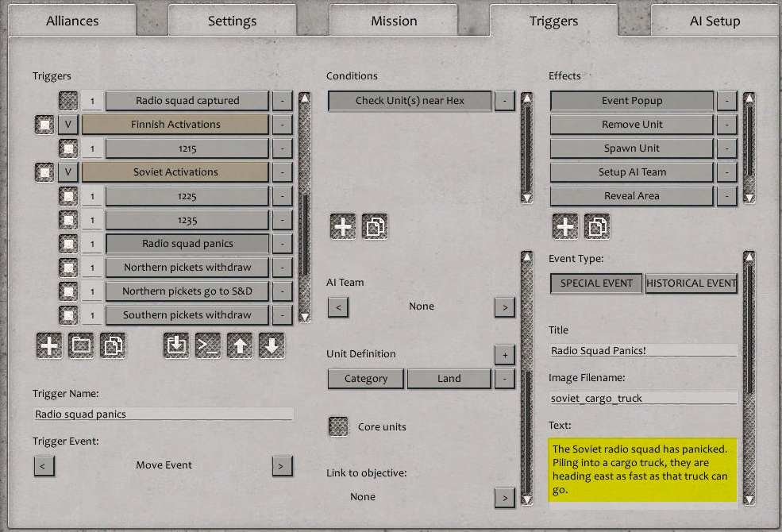Copy the selected effect

[597, 226]
